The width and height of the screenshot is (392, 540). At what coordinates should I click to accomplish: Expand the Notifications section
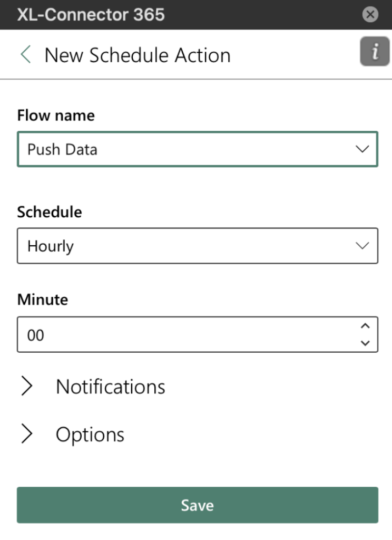[93, 387]
